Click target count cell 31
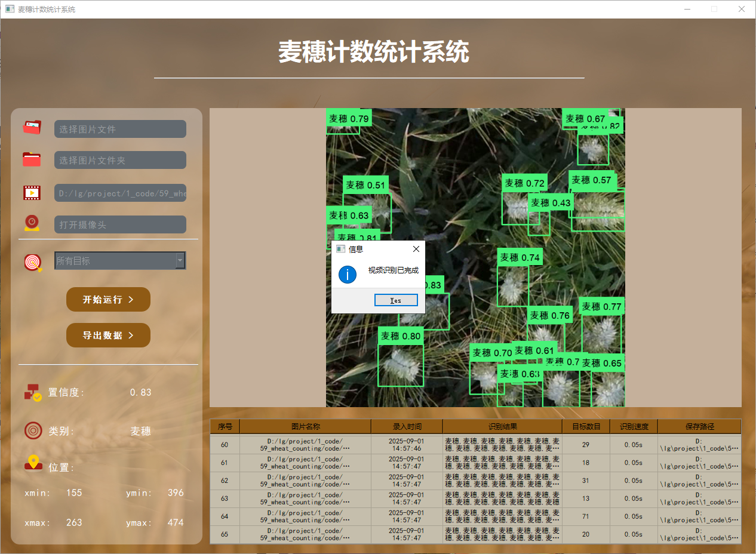756x554 pixels. coord(586,481)
